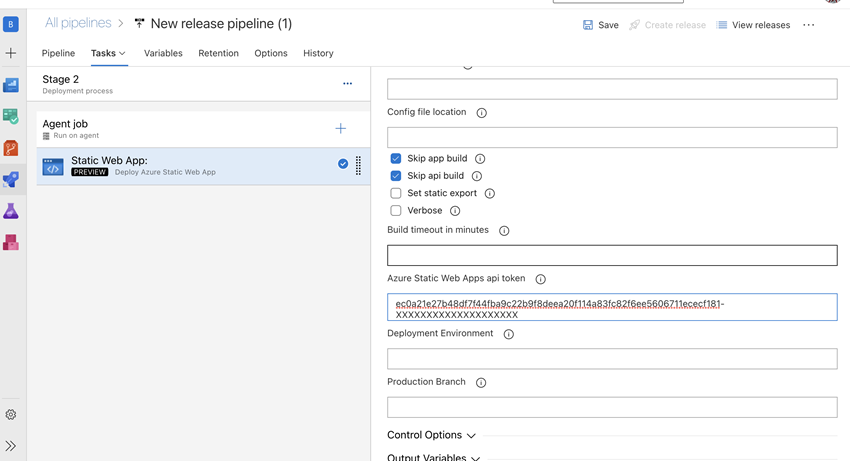Switch to the Options tab
Screen dimensions: 850x461
click(x=271, y=53)
